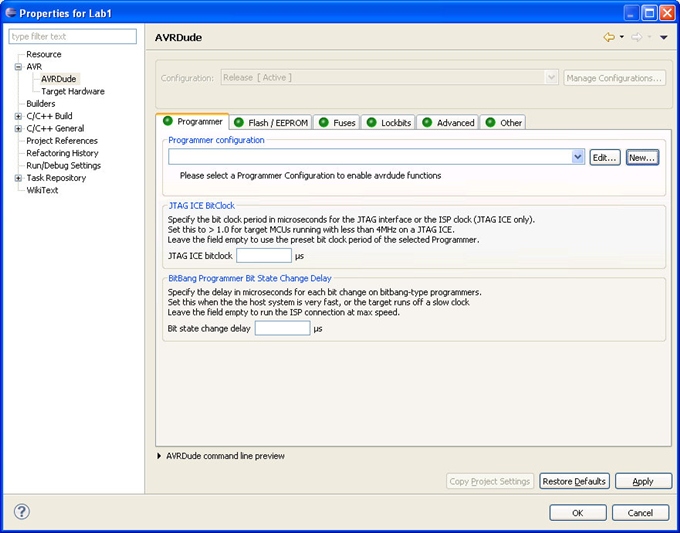Viewport: 680px width, 533px height.
Task: Expand the Task Repository node
Action: (x=18, y=178)
